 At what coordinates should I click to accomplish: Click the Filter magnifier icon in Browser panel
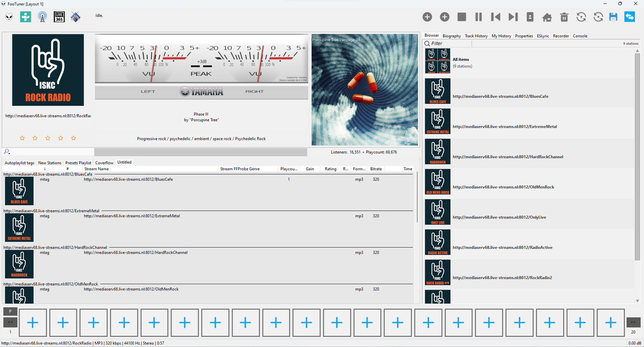pos(427,43)
